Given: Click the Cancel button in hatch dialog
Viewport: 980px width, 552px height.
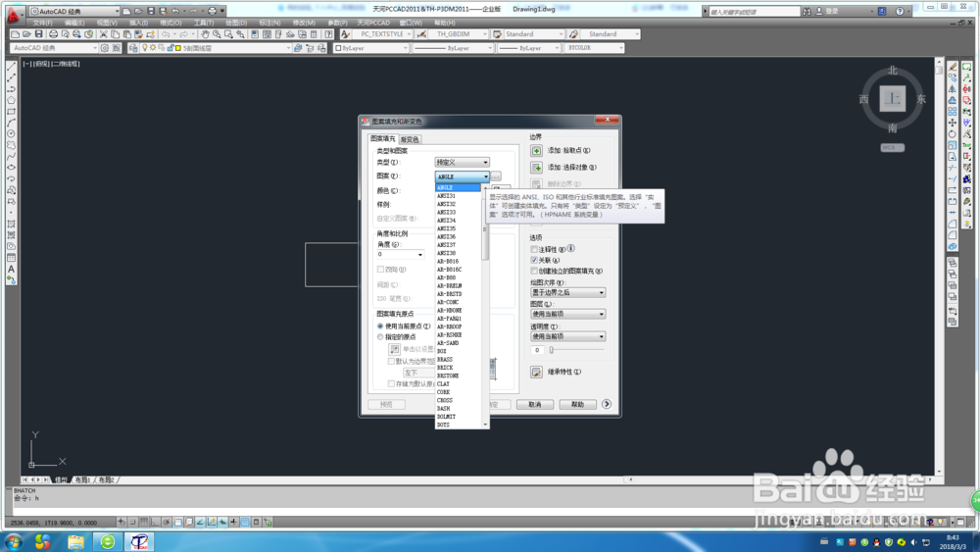Looking at the screenshot, I should click(535, 405).
